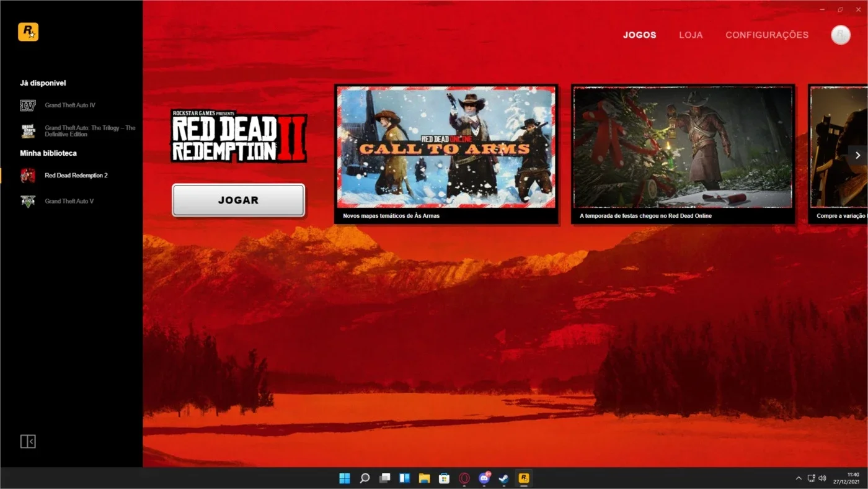
Task: Click 'A temporada de festas chegou' caption
Action: pyautogui.click(x=645, y=216)
